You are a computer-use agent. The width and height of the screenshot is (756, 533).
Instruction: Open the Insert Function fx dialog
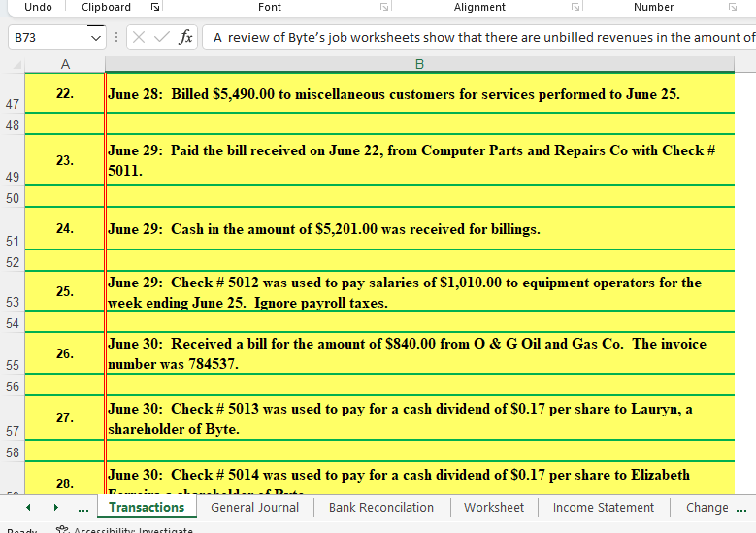click(185, 37)
